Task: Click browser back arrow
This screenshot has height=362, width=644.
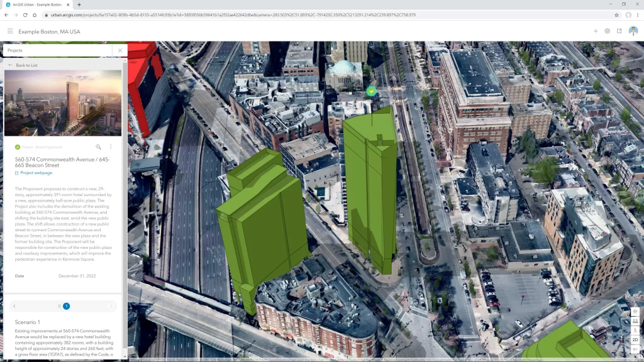Action: click(6, 15)
